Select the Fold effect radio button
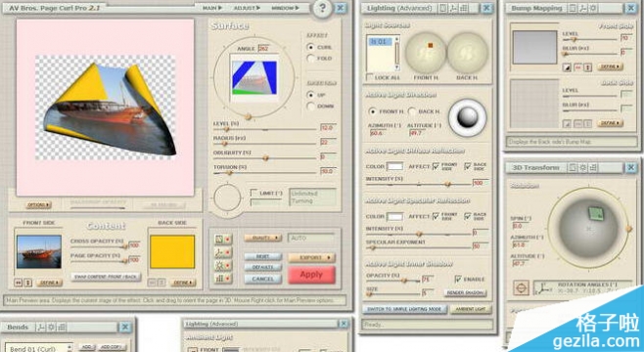 (310, 59)
